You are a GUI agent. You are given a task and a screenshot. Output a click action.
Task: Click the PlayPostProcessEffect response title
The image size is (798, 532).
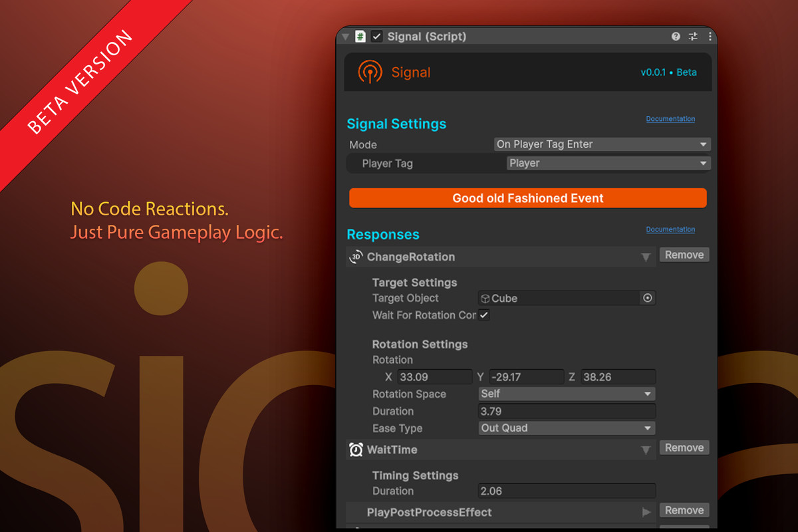click(429, 512)
